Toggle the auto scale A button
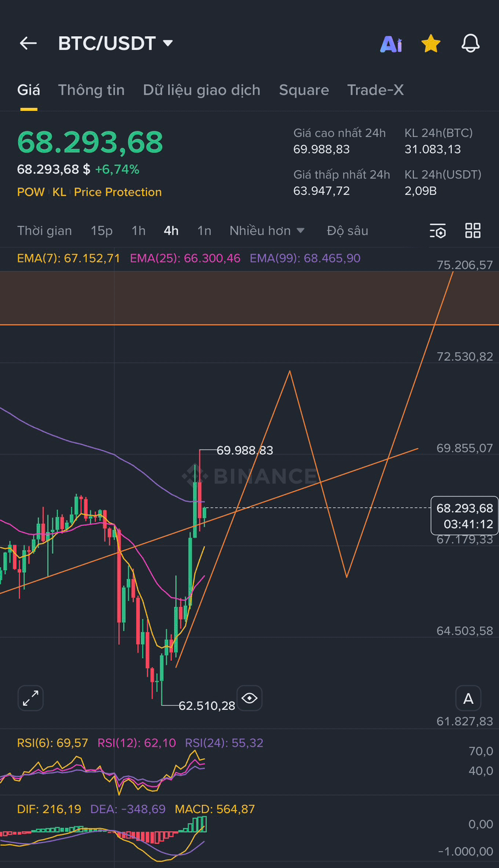The width and height of the screenshot is (499, 868). [x=468, y=699]
